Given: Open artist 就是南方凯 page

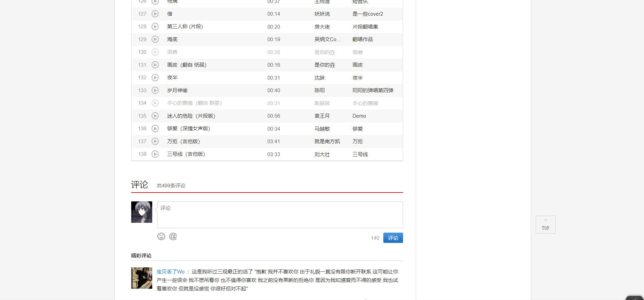Looking at the screenshot, I should click(x=327, y=141).
